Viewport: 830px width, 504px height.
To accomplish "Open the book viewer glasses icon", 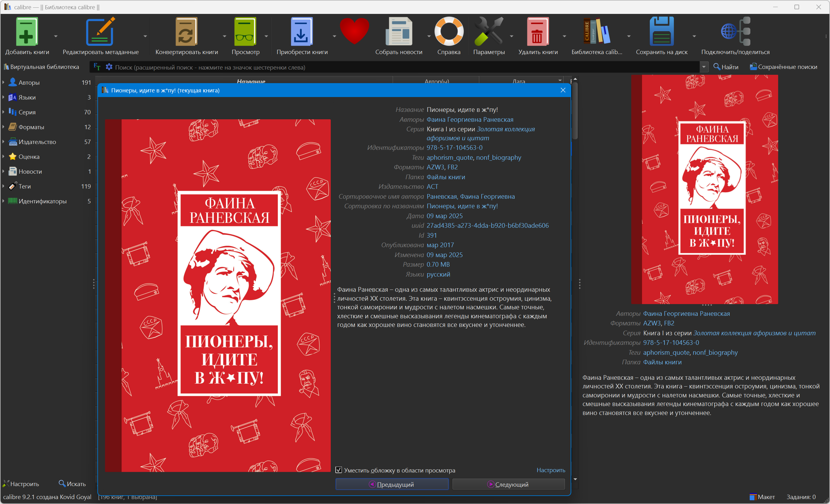I will click(245, 32).
